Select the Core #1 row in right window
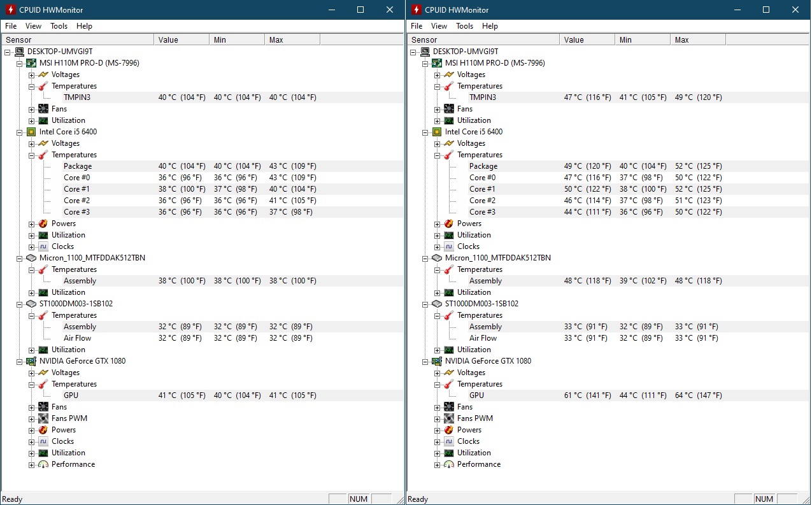 tap(482, 189)
